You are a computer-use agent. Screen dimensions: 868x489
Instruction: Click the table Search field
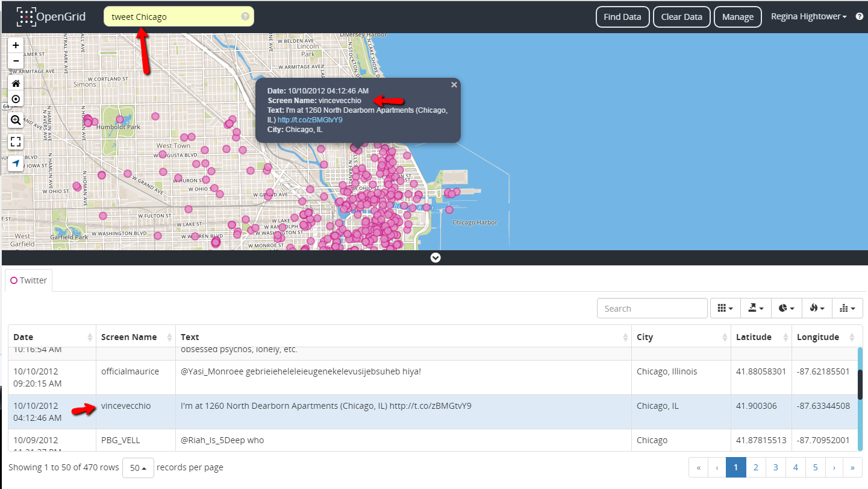(x=652, y=308)
